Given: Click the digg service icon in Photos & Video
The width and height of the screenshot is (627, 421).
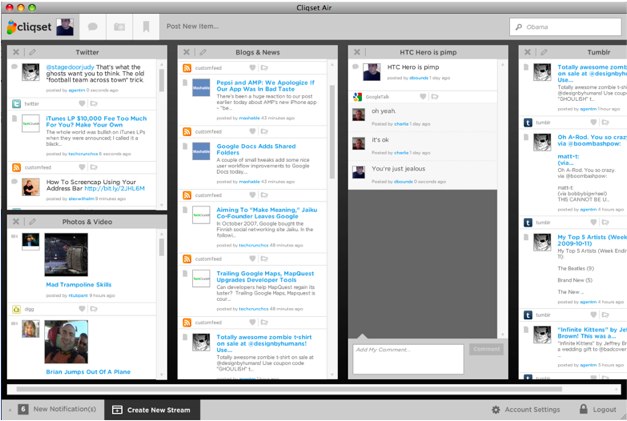Looking at the screenshot, I should click(x=16, y=309).
